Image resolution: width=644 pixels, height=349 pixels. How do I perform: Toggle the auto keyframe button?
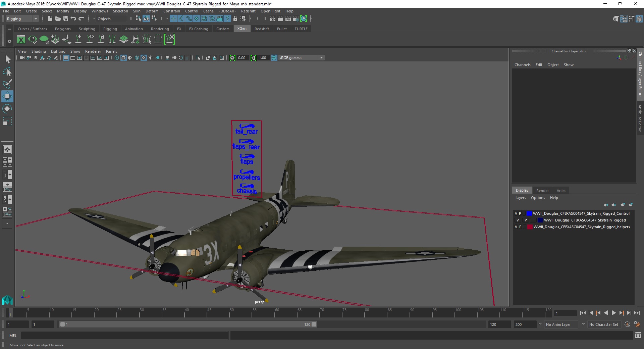pyautogui.click(x=627, y=325)
